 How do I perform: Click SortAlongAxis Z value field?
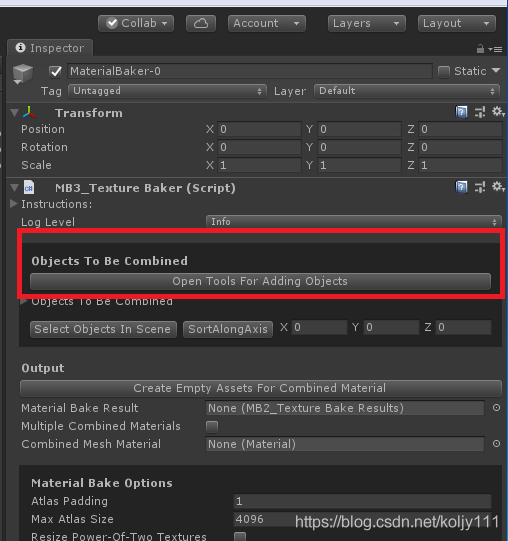[463, 327]
